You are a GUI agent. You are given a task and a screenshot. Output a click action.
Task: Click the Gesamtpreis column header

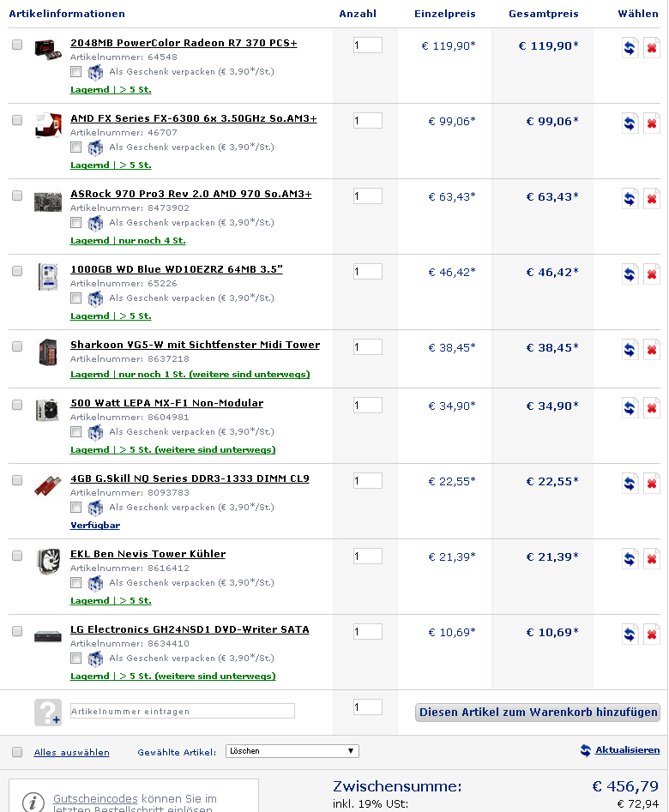pyautogui.click(x=544, y=14)
